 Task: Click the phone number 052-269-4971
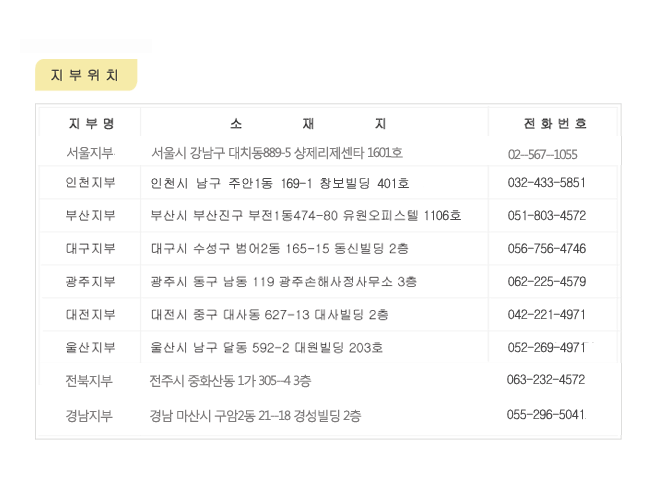(x=547, y=348)
